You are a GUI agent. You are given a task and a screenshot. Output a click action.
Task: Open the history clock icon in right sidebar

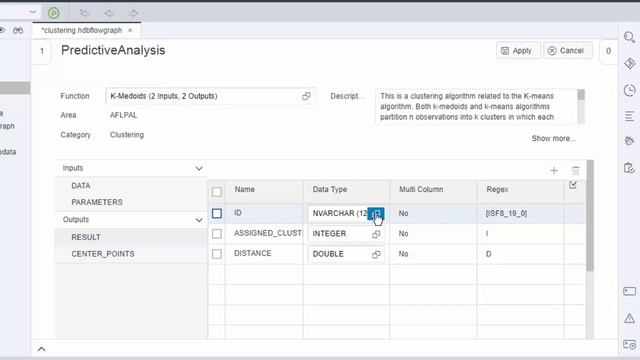(629, 90)
